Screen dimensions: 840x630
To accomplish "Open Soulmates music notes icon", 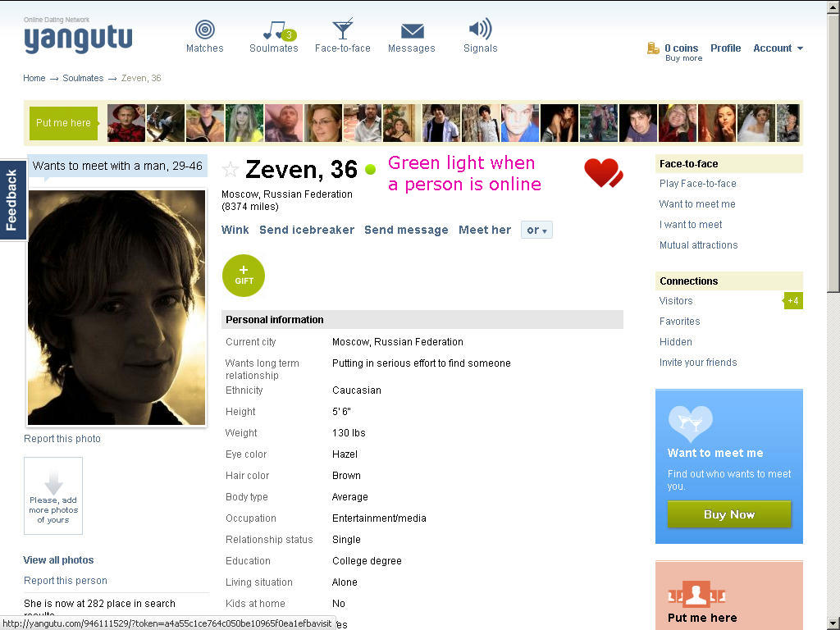I will [279, 30].
